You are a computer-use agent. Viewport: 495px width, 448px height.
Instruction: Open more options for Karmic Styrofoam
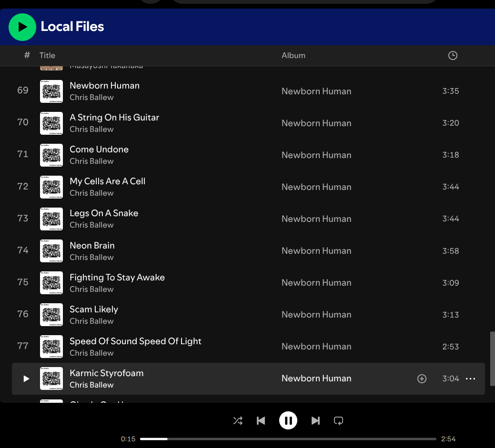[x=470, y=378]
